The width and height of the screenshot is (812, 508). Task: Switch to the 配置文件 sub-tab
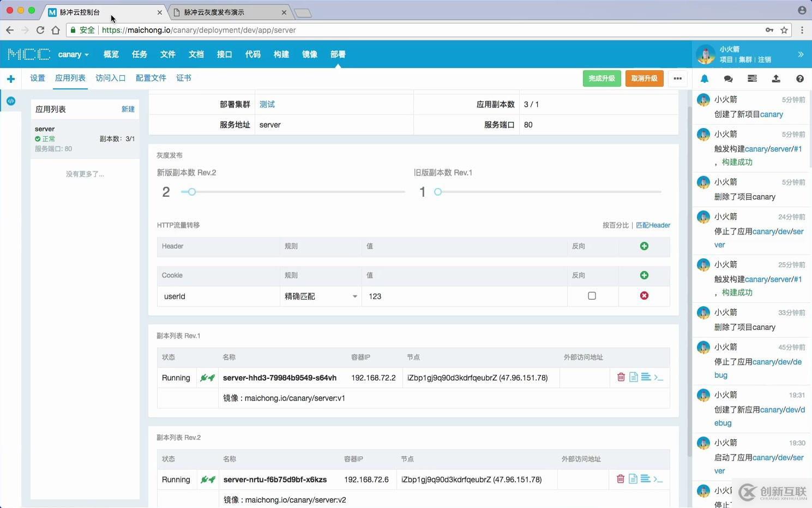(151, 78)
